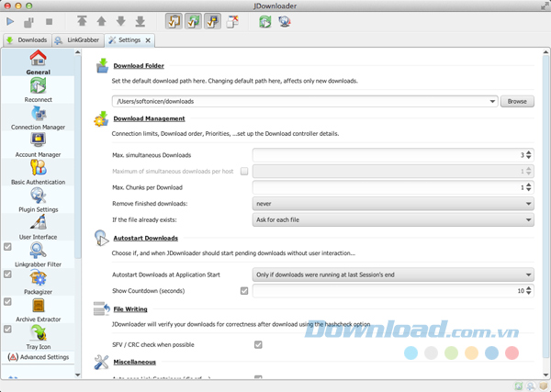551x392 pixels.
Task: Click the green reconnect toolbar icon
Action: pyautogui.click(x=265, y=21)
